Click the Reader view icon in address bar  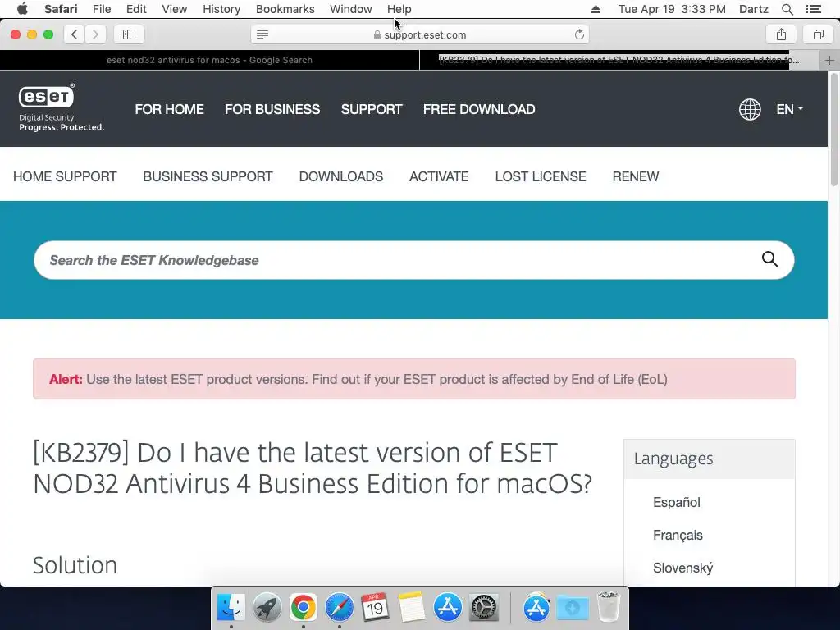[x=262, y=34]
